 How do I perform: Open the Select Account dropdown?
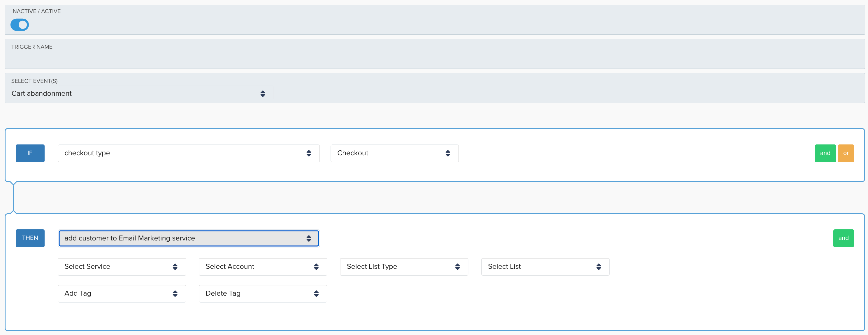[x=263, y=266]
